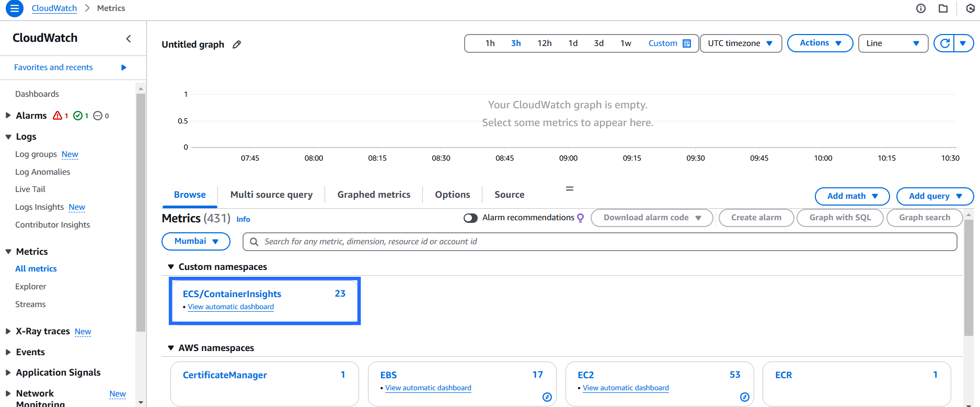The width and height of the screenshot is (980, 407).
Task: Open the custom time range calendar icon
Action: click(x=687, y=43)
